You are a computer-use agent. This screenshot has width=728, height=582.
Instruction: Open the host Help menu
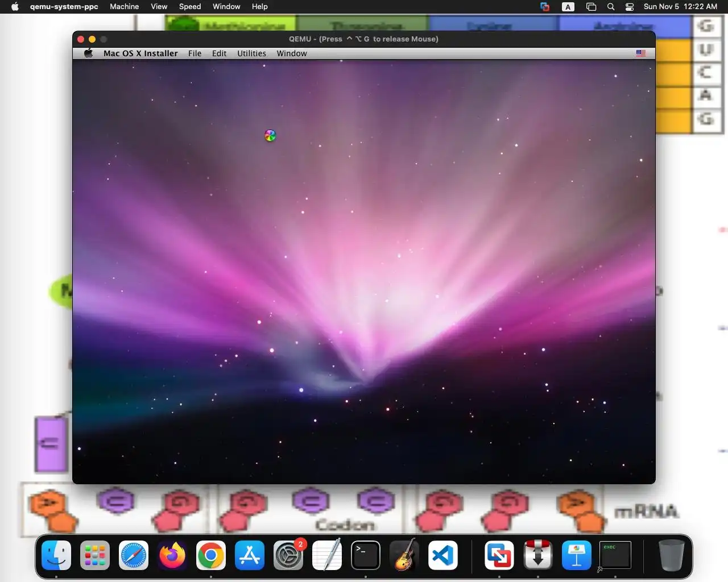point(260,7)
